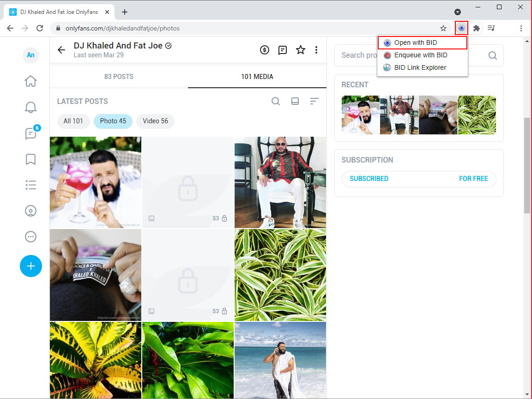Screen dimensions: 532x399
Task: Select the All 101 filter chip
Action: point(73,121)
